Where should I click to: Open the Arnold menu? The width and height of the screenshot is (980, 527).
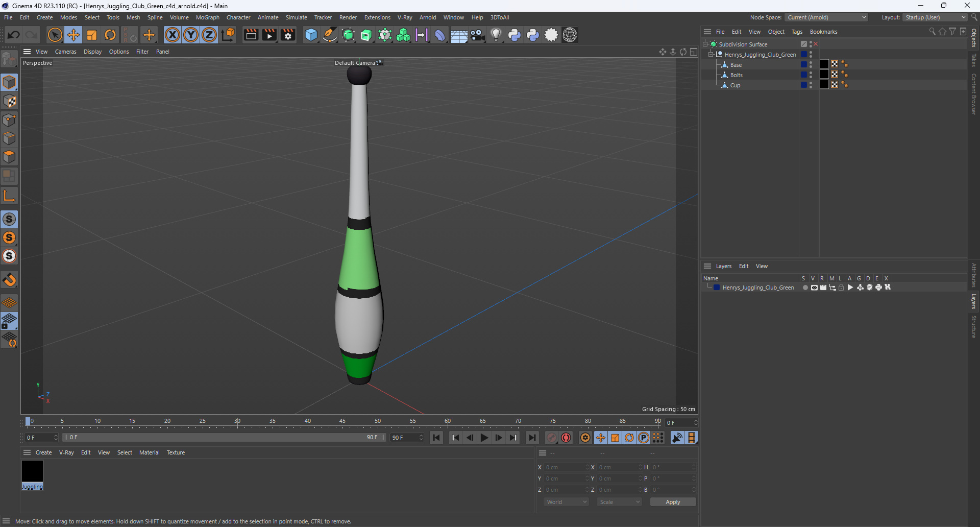(x=428, y=17)
